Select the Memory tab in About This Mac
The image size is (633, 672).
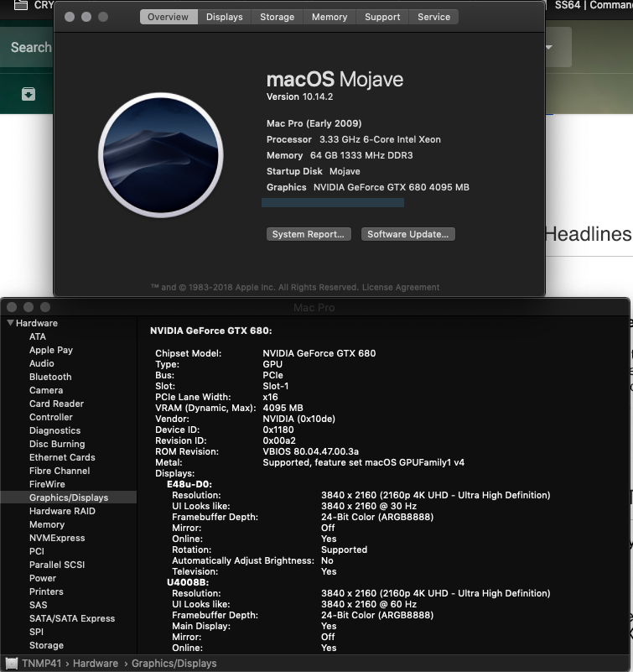tap(329, 17)
